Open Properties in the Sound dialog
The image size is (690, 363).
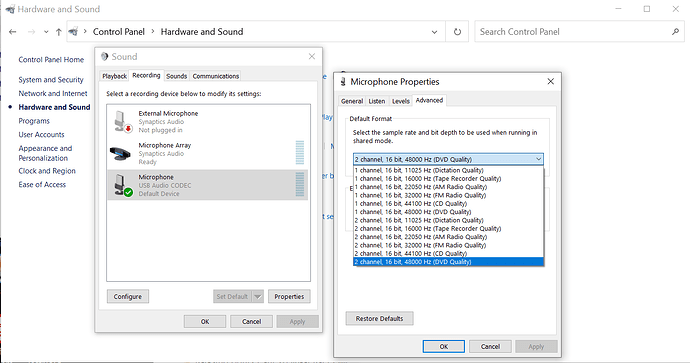tap(289, 297)
